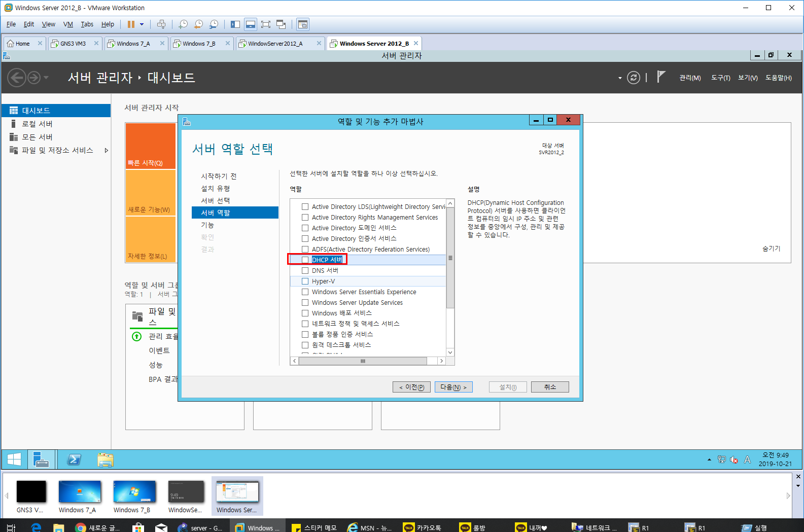The image size is (804, 532).
Task: Click the Server Manager forward arrow
Action: (x=34, y=78)
